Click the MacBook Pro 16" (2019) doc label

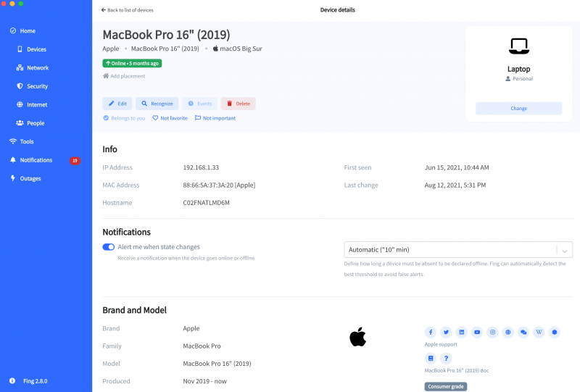(x=457, y=370)
